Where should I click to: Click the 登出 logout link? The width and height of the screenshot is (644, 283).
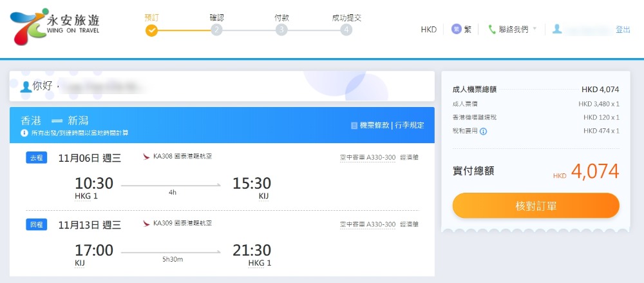click(623, 29)
